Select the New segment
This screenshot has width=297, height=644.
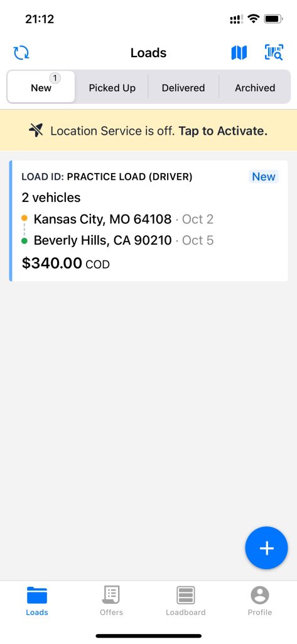coord(41,87)
